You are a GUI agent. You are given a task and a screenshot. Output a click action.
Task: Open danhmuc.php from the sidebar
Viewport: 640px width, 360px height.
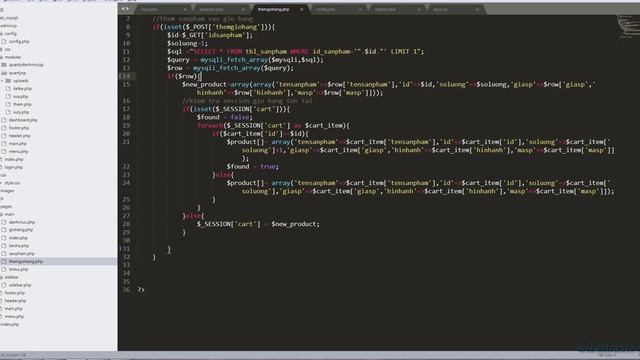22,222
